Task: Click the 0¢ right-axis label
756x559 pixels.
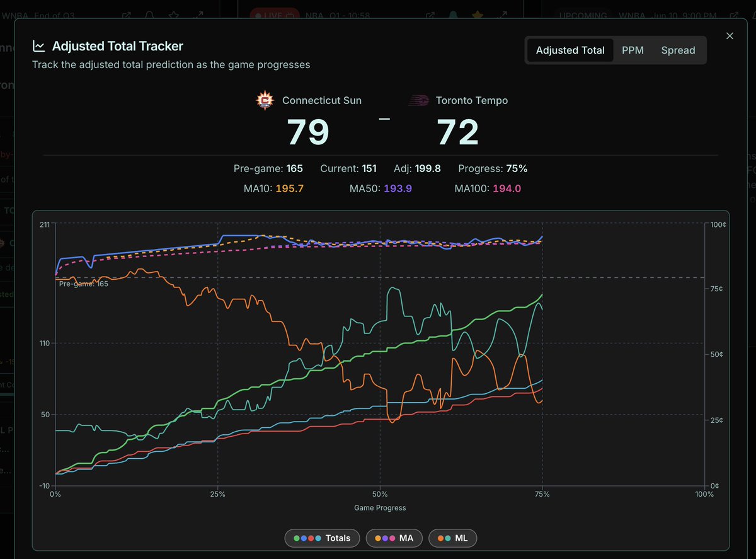Action: click(713, 486)
